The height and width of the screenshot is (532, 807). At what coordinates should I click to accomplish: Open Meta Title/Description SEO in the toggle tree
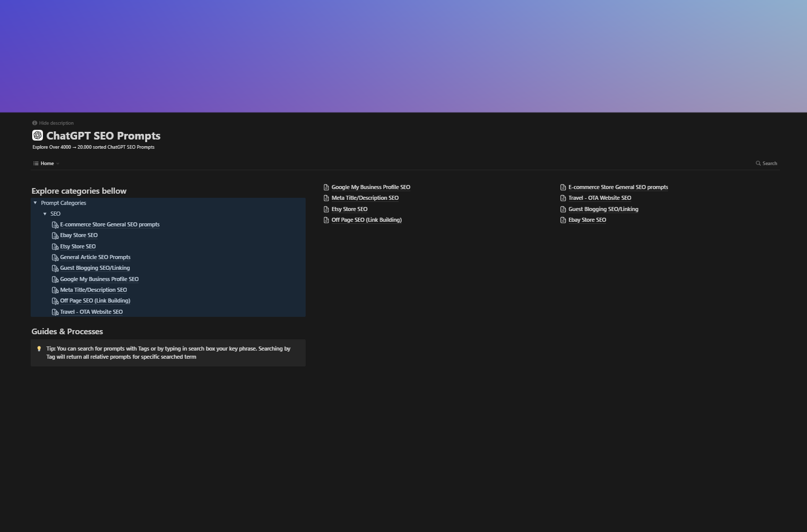(94, 290)
